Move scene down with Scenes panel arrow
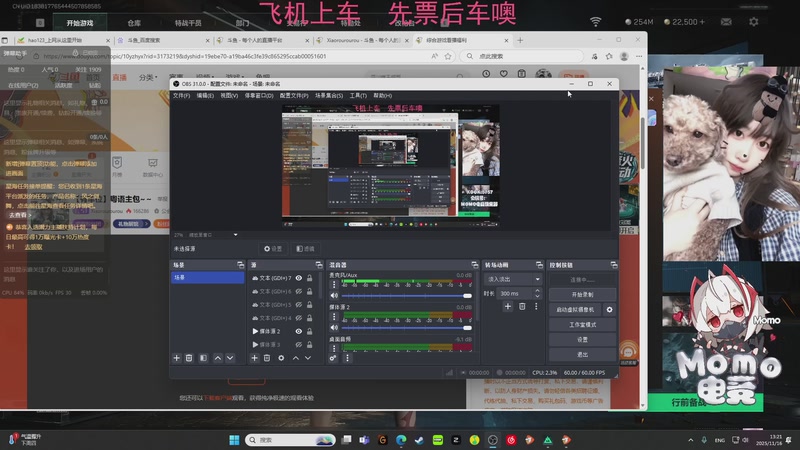The height and width of the screenshot is (450, 800). coord(230,358)
